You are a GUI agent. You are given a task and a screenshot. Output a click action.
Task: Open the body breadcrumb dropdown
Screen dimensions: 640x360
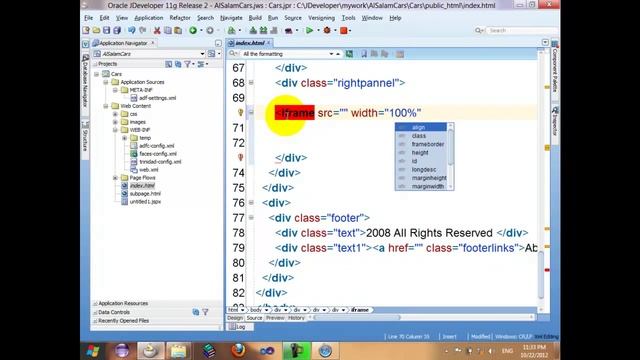266,310
